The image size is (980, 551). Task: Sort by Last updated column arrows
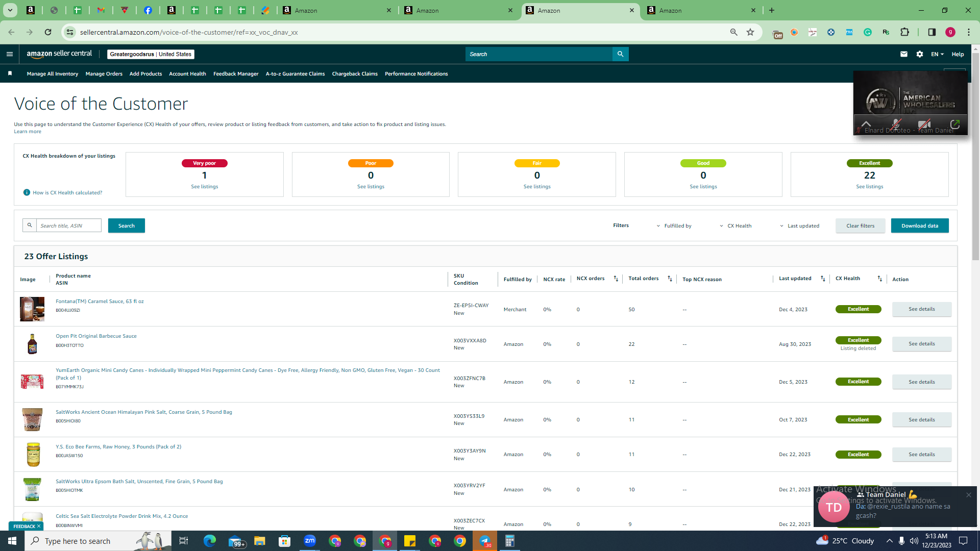coord(823,279)
